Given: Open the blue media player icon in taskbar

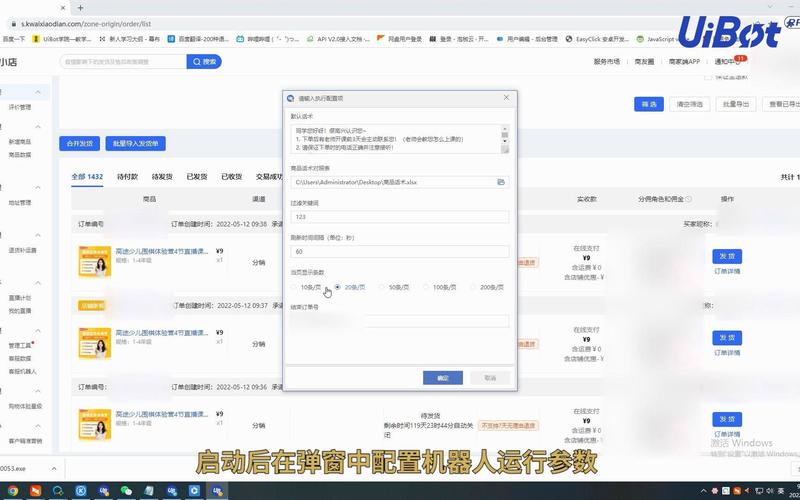Looking at the screenshot, I should click(194, 491).
